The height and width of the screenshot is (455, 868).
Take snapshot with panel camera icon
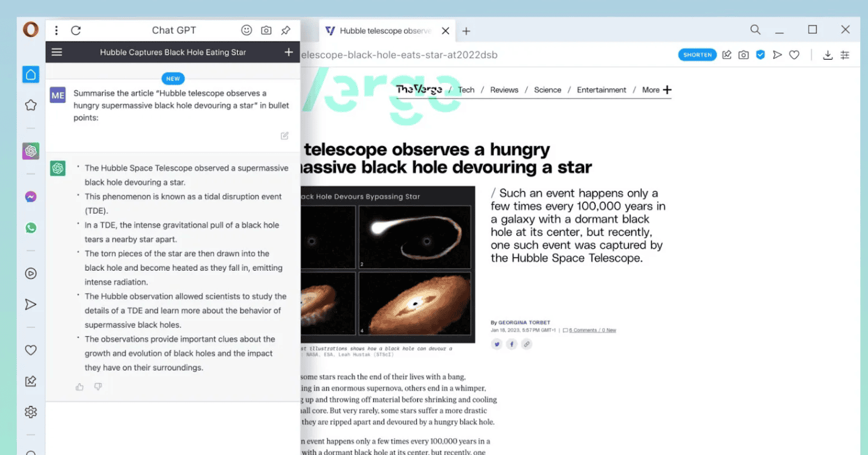(x=266, y=30)
